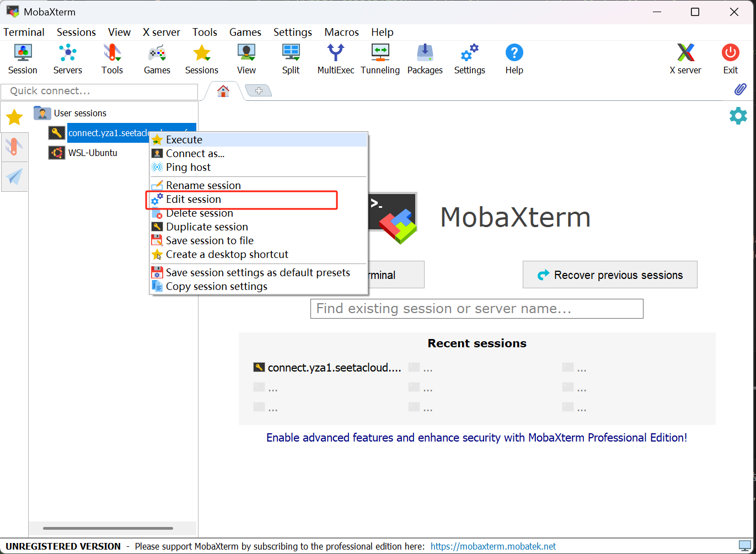Click the Professional Edition promotion link

(x=477, y=438)
